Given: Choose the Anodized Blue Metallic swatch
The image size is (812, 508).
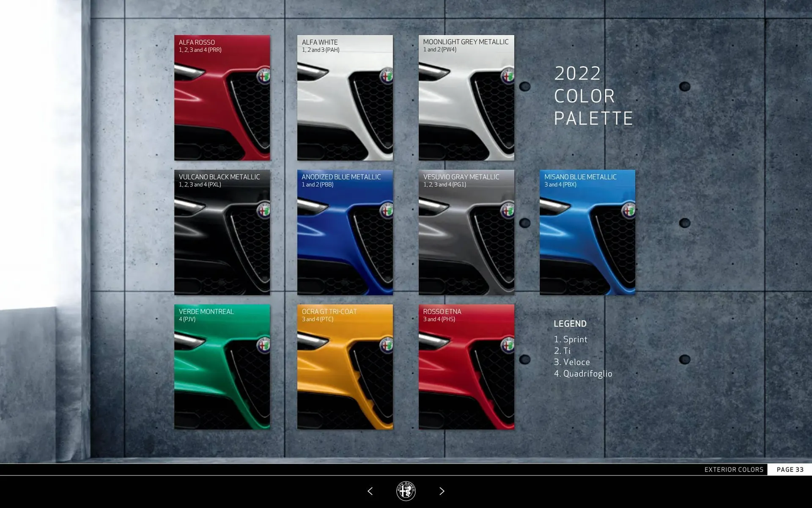Looking at the screenshot, I should [345, 232].
